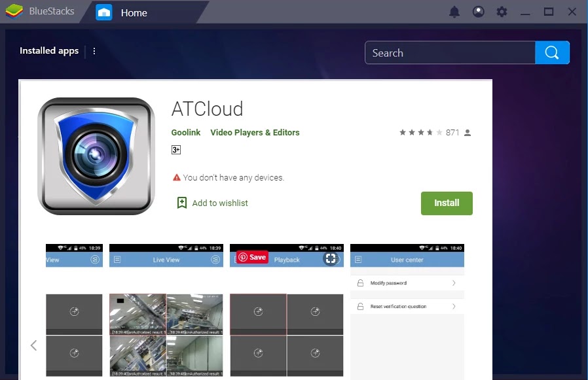The width and height of the screenshot is (588, 380).
Task: Go to previous screenshot with left arrow
Action: click(x=34, y=345)
